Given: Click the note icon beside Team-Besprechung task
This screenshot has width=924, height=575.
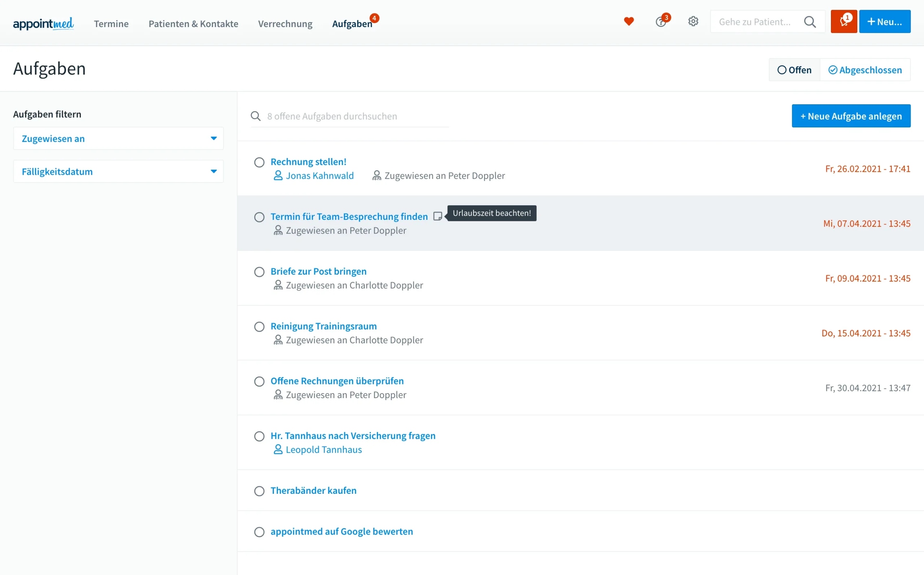Looking at the screenshot, I should pyautogui.click(x=437, y=216).
